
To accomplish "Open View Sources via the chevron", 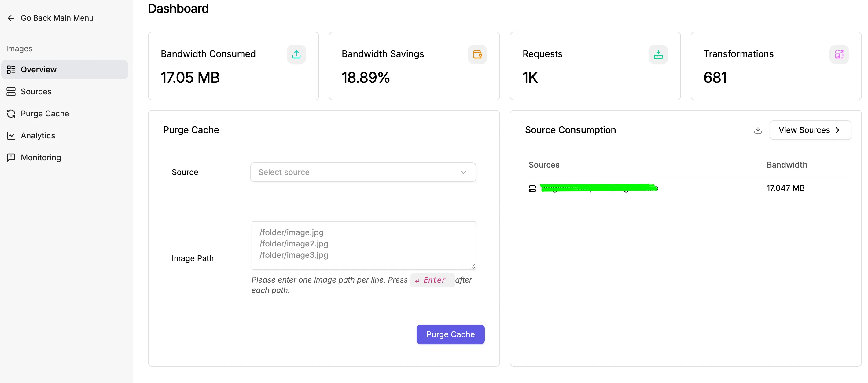I will (x=837, y=130).
